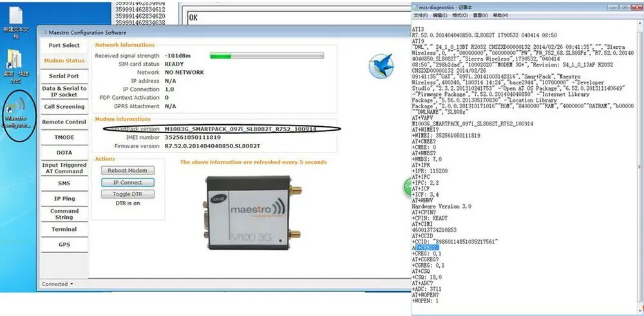Click the highlighted AT+CREG? text in Notepad
The height and width of the screenshot is (316, 644).
(x=427, y=248)
